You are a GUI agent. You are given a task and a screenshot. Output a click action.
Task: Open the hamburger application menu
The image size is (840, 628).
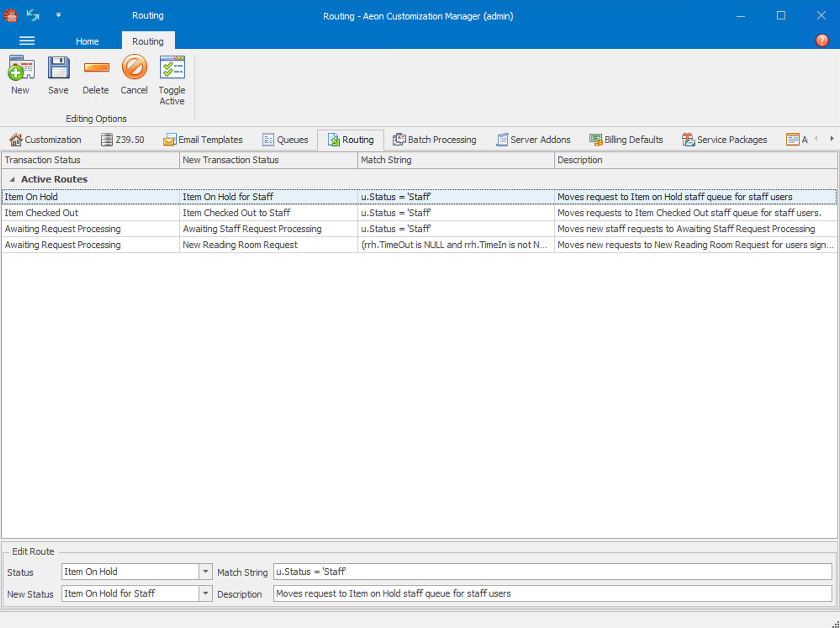[27, 40]
